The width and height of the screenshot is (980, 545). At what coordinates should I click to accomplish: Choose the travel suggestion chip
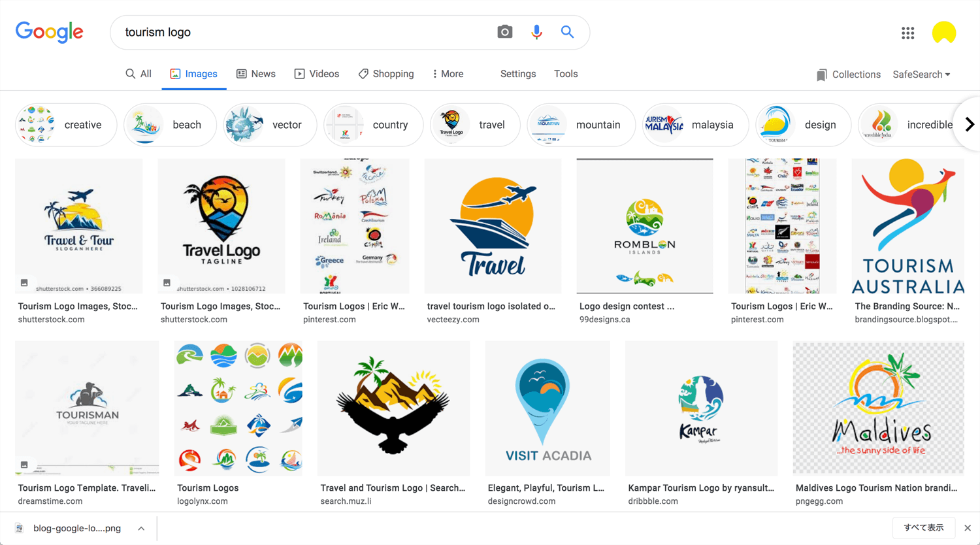(475, 125)
